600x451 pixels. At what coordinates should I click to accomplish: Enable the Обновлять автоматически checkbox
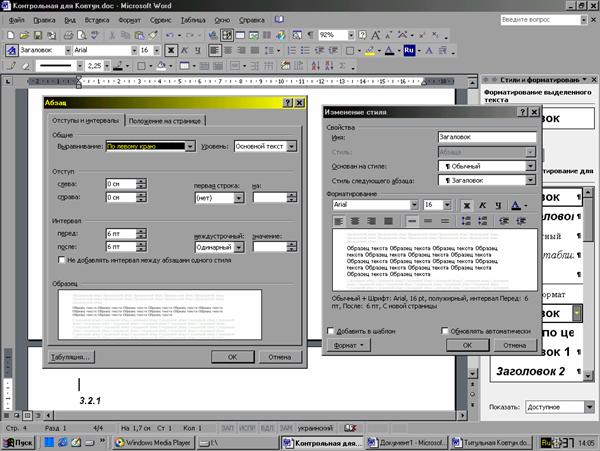click(x=443, y=331)
